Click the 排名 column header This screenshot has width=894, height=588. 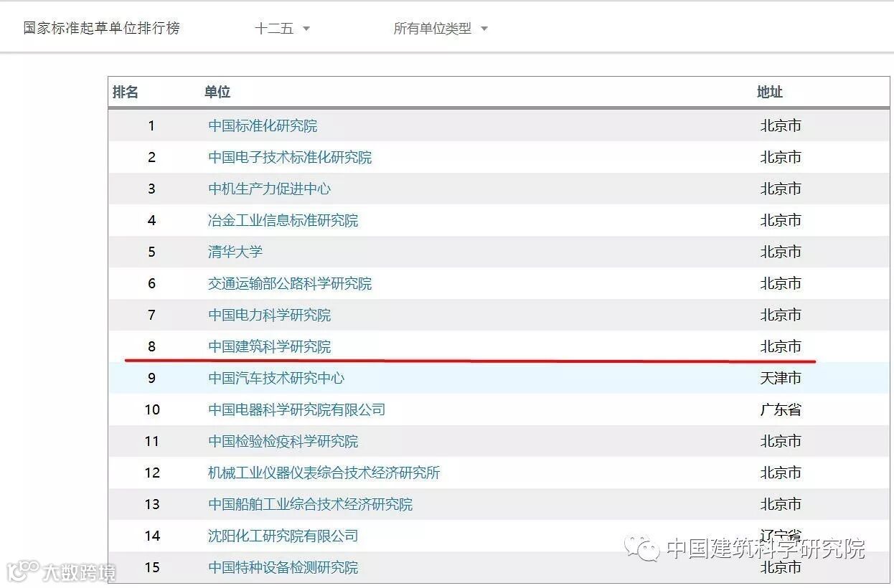pyautogui.click(x=126, y=92)
